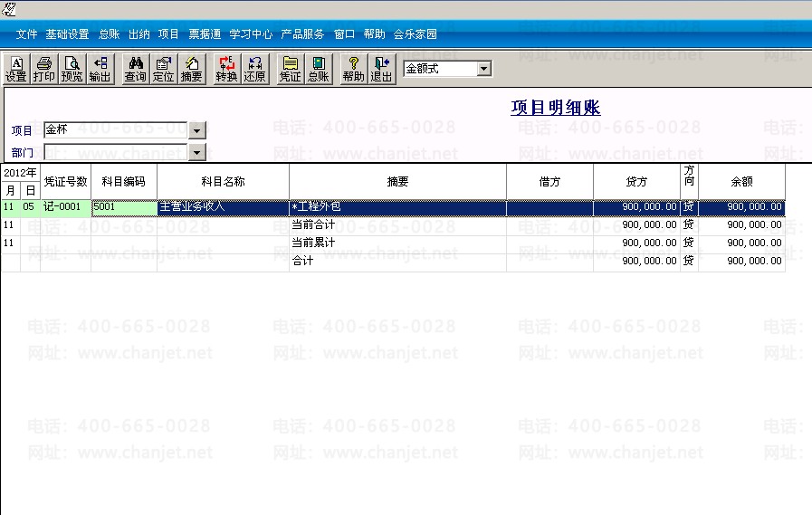The image size is (812, 515).
Task: Click the application icon in title bar
Action: coord(9,9)
